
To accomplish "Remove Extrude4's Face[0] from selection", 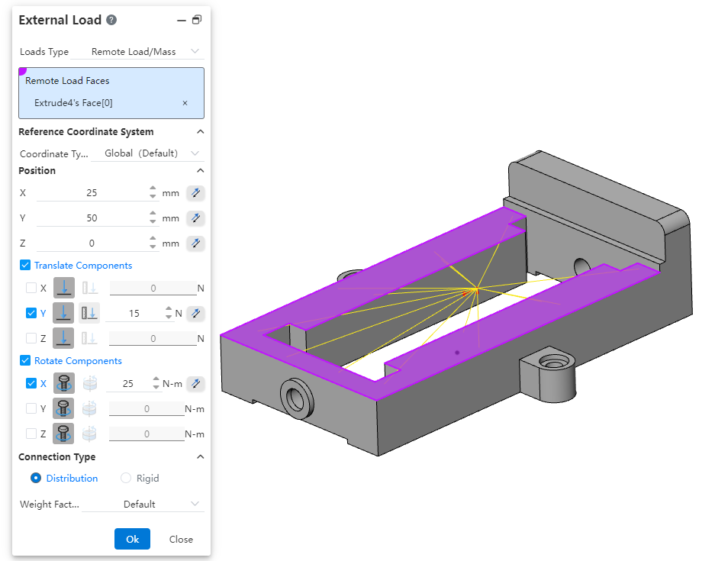I will [185, 103].
